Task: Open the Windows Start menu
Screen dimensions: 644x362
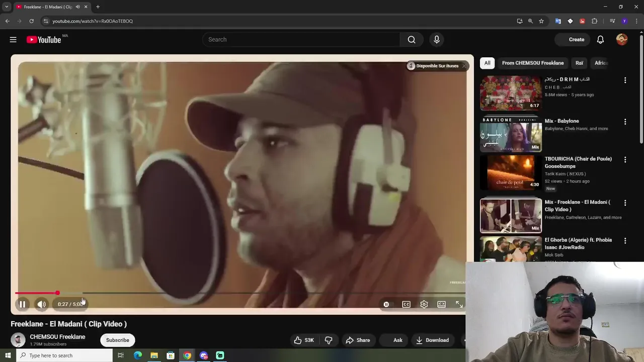Action: (8, 355)
